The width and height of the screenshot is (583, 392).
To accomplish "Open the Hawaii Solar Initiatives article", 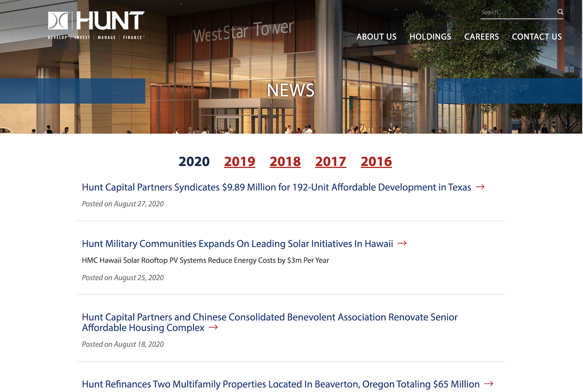I will (x=237, y=244).
